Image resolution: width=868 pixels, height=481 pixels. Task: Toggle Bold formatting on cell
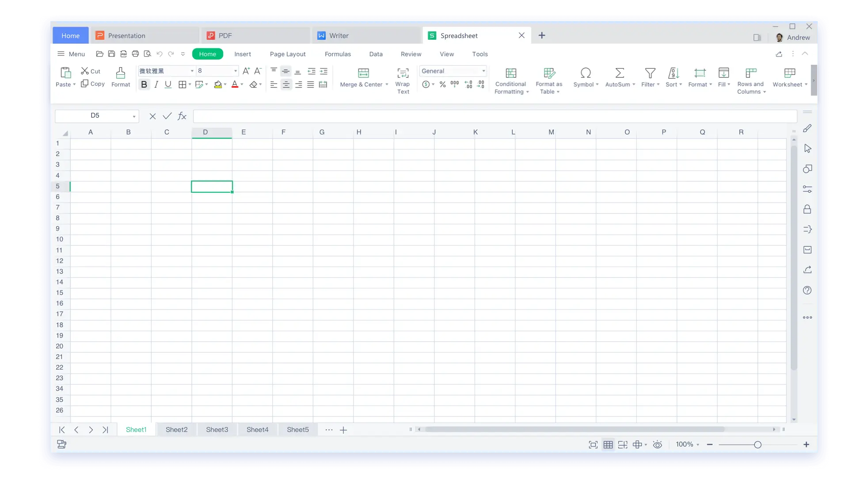click(x=144, y=85)
